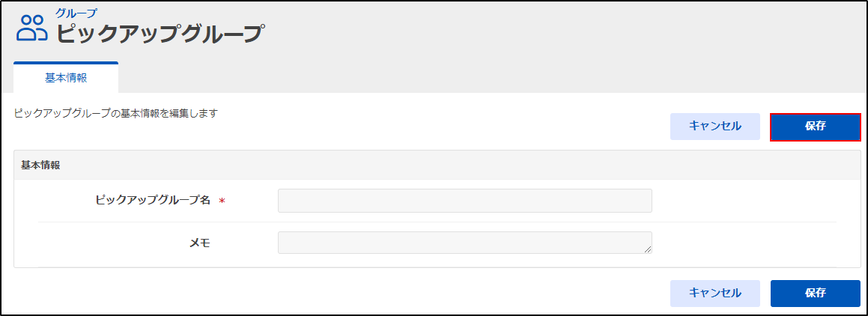Click the divider line between name and memo
This screenshot has height=316, width=868.
tap(437, 222)
